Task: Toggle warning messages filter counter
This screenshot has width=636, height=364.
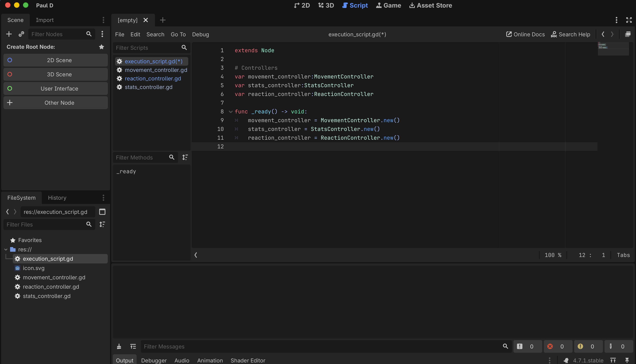Action: (588, 346)
